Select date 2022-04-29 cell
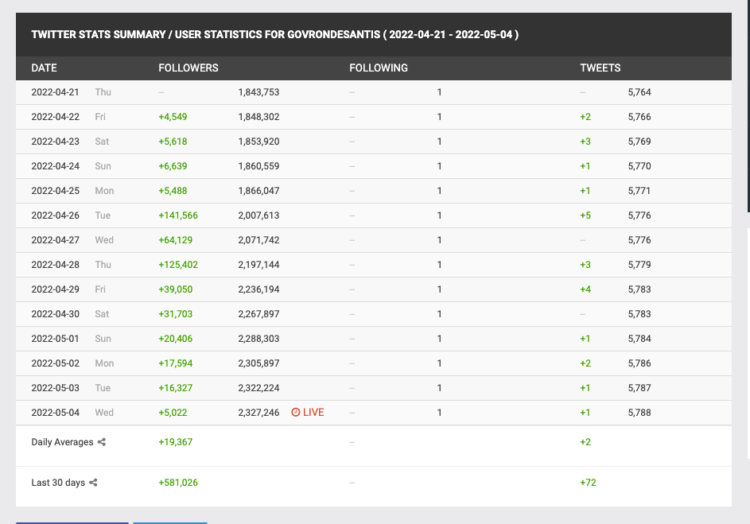The height and width of the screenshot is (524, 750). click(55, 289)
